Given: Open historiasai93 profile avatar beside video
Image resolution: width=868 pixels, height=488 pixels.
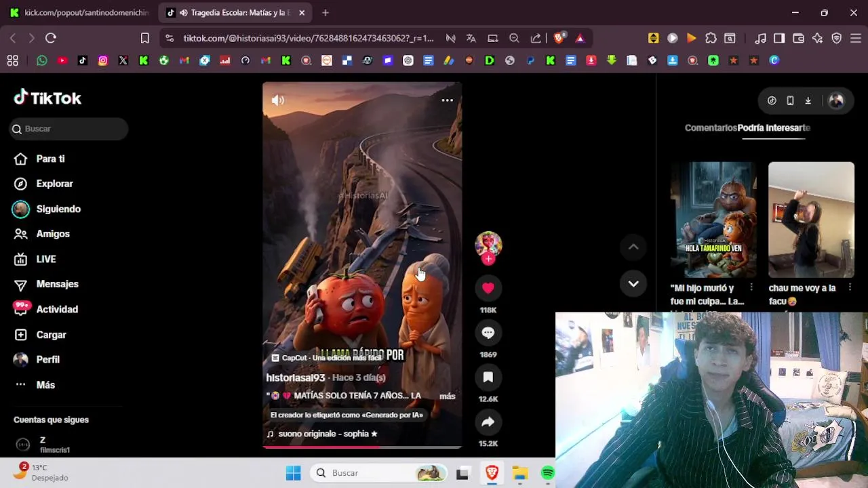Looking at the screenshot, I should coord(488,243).
